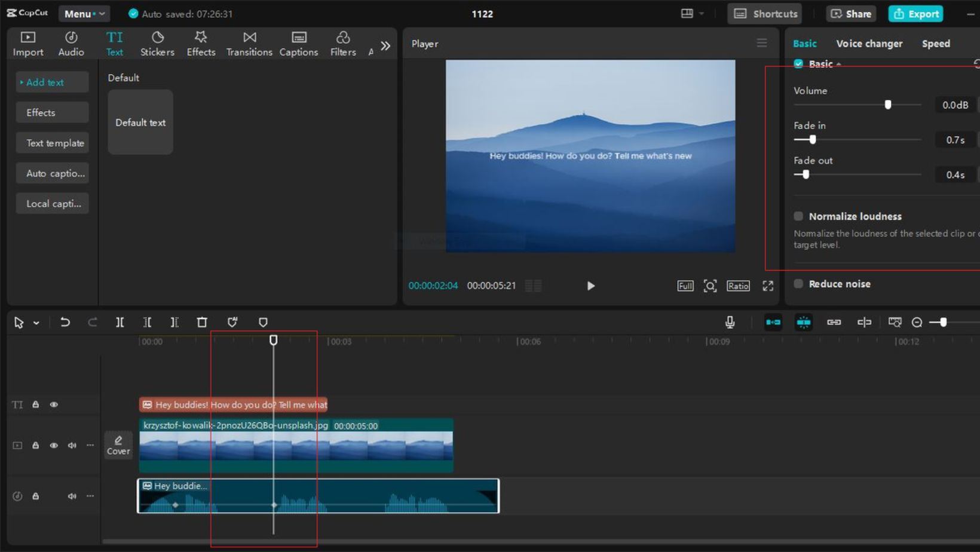
Task: Open Text template category
Action: pyautogui.click(x=53, y=143)
